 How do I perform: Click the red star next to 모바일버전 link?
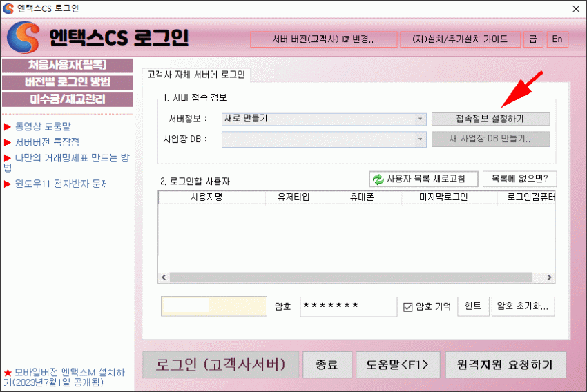tap(8, 373)
